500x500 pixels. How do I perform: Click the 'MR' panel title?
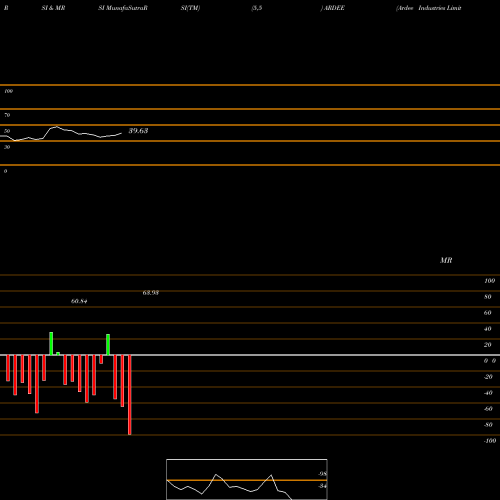(x=446, y=260)
